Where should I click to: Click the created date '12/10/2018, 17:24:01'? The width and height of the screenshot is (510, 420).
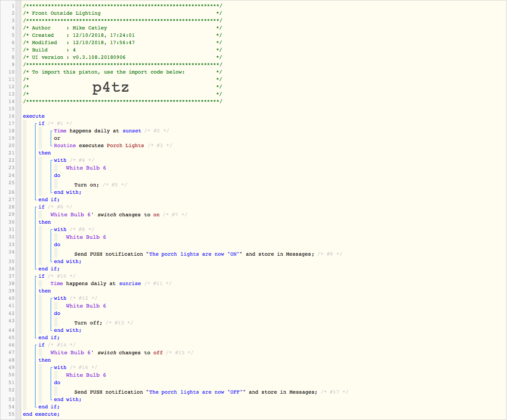104,35
